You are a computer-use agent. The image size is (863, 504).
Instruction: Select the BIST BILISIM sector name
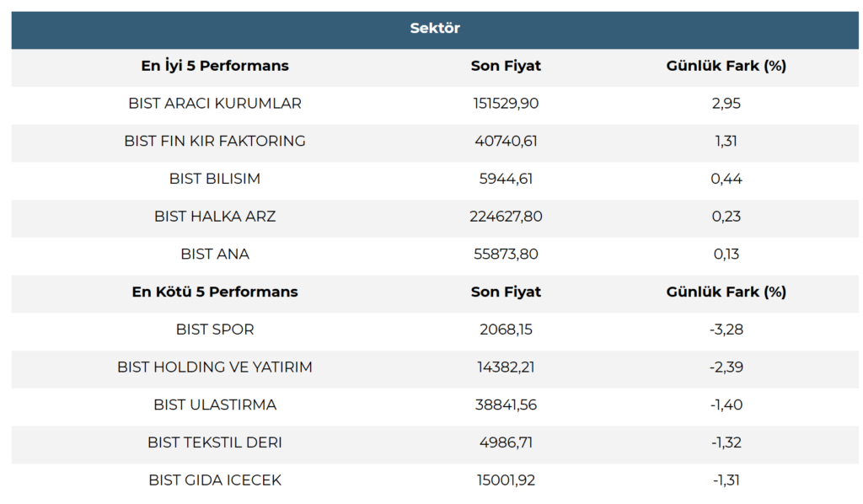pos(215,179)
